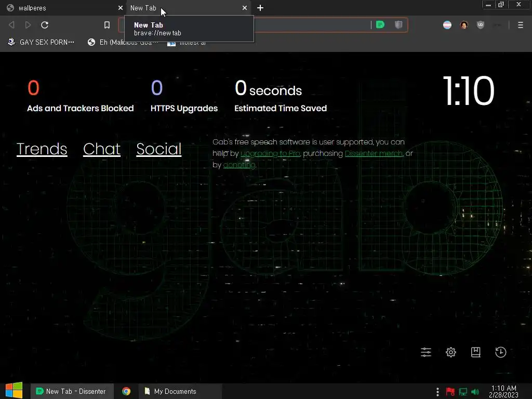
Task: Open the taskbar clock showing 1:10 AM
Action: click(504, 391)
